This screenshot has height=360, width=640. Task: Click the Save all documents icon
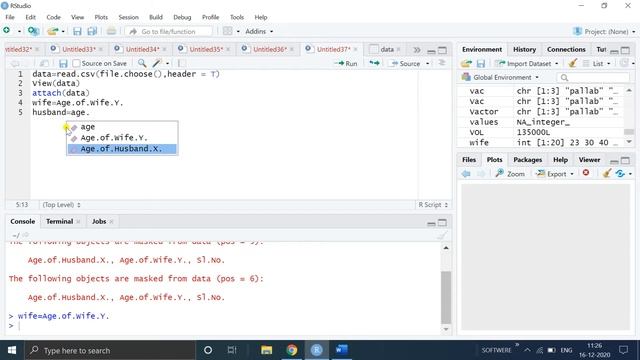[x=92, y=31]
